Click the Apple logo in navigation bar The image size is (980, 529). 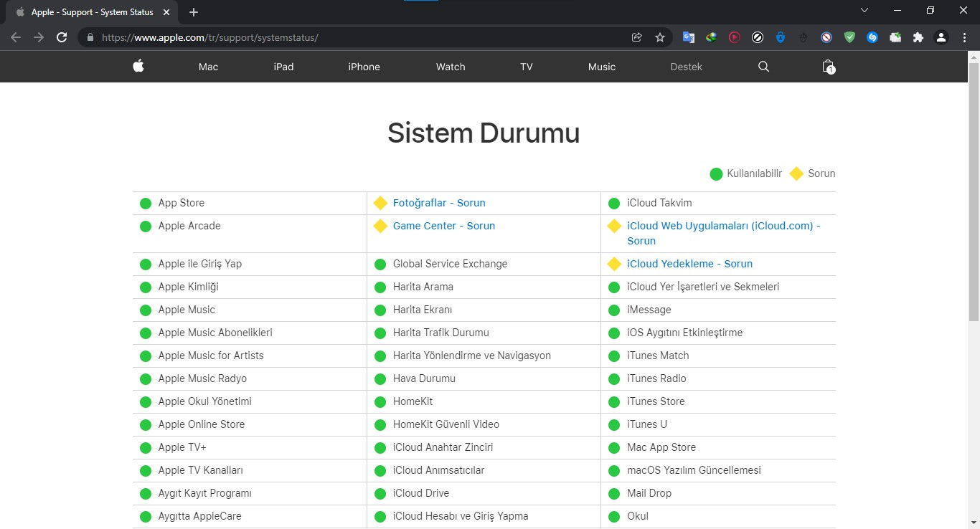(x=138, y=66)
